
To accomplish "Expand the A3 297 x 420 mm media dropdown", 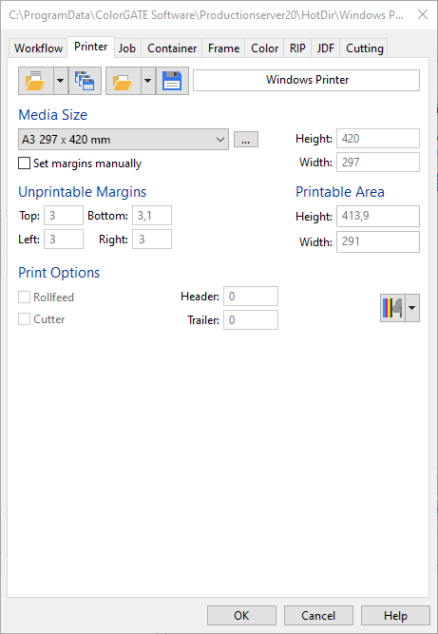I will 123,139.
